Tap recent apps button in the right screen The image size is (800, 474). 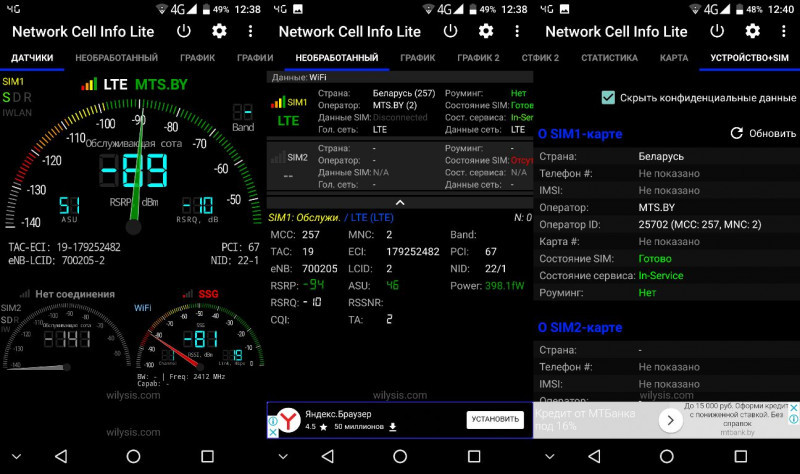pos(741,456)
